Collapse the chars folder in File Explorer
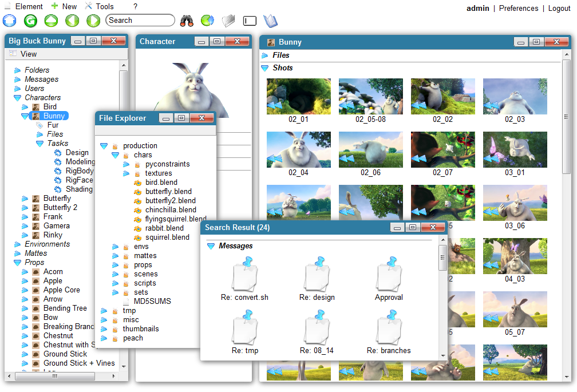This screenshot has height=392, width=577. (116, 155)
